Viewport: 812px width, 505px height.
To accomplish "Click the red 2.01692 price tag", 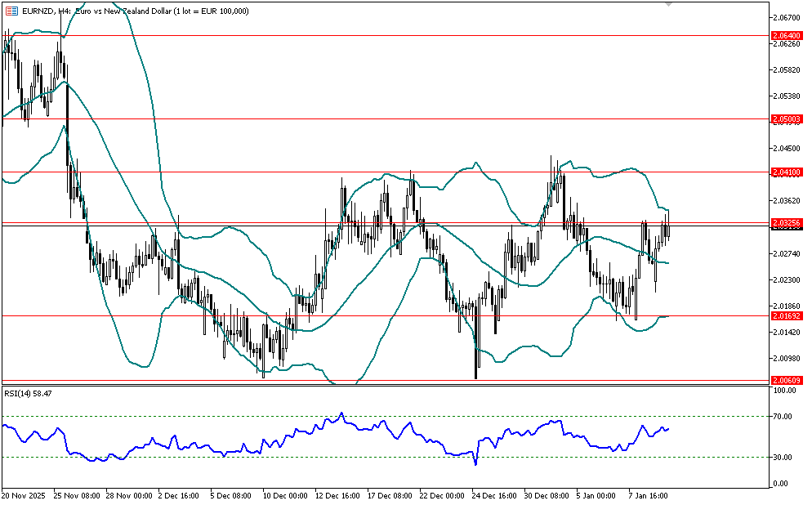I will [x=787, y=315].
